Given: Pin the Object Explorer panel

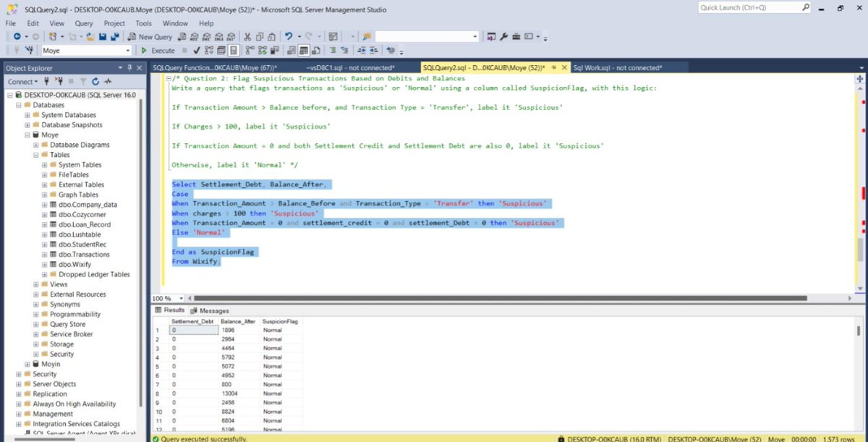Looking at the screenshot, I should [130, 68].
